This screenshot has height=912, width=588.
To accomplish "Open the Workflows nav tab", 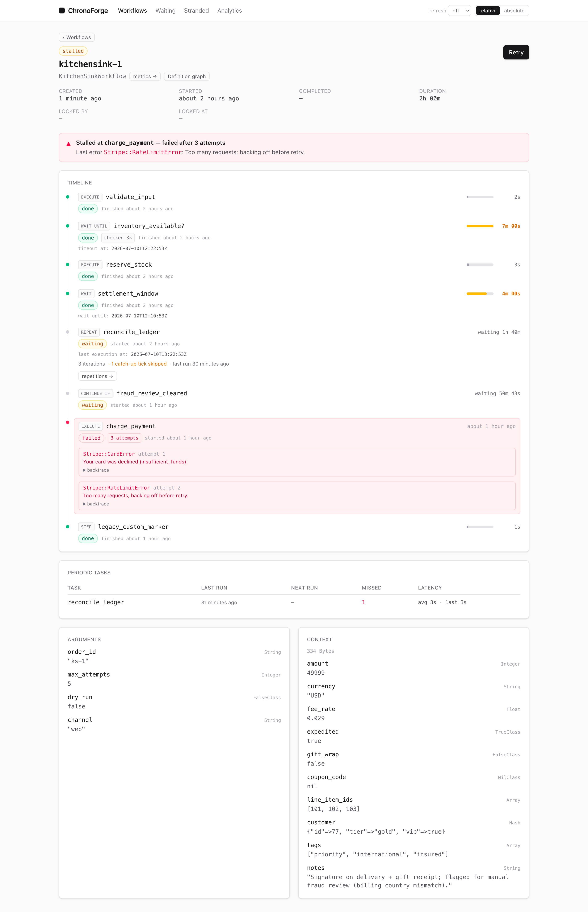I will pyautogui.click(x=132, y=11).
